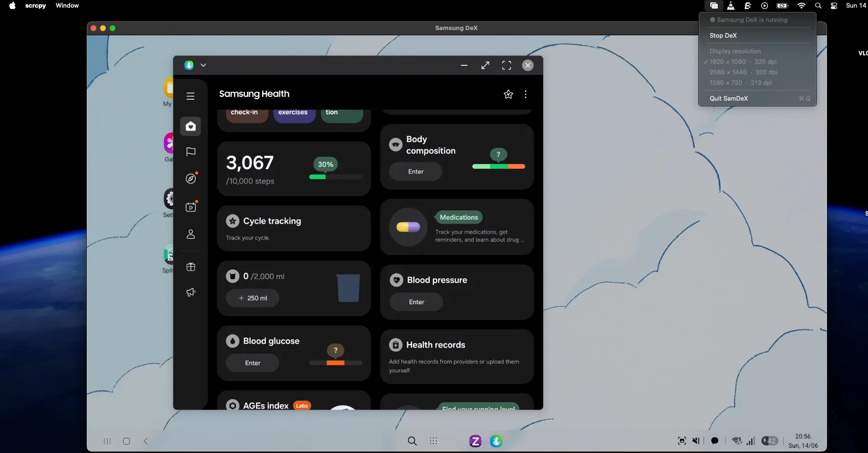Click the SamDeX menu bar icon
The height and width of the screenshot is (453, 868).
(x=714, y=6)
